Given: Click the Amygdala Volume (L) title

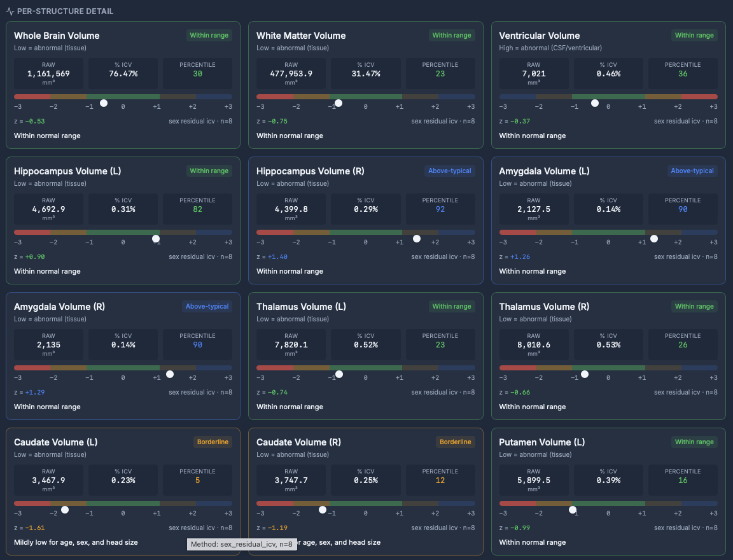Looking at the screenshot, I should (x=544, y=171).
